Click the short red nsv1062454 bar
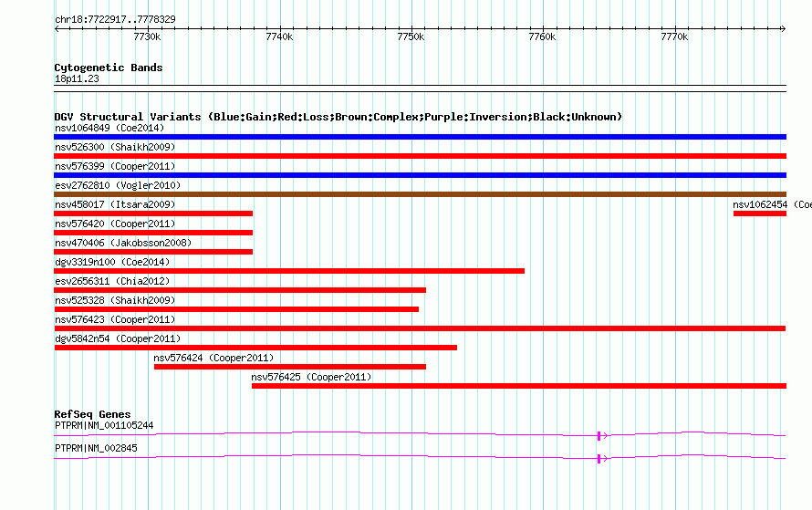The width and height of the screenshot is (812, 510). click(x=760, y=213)
